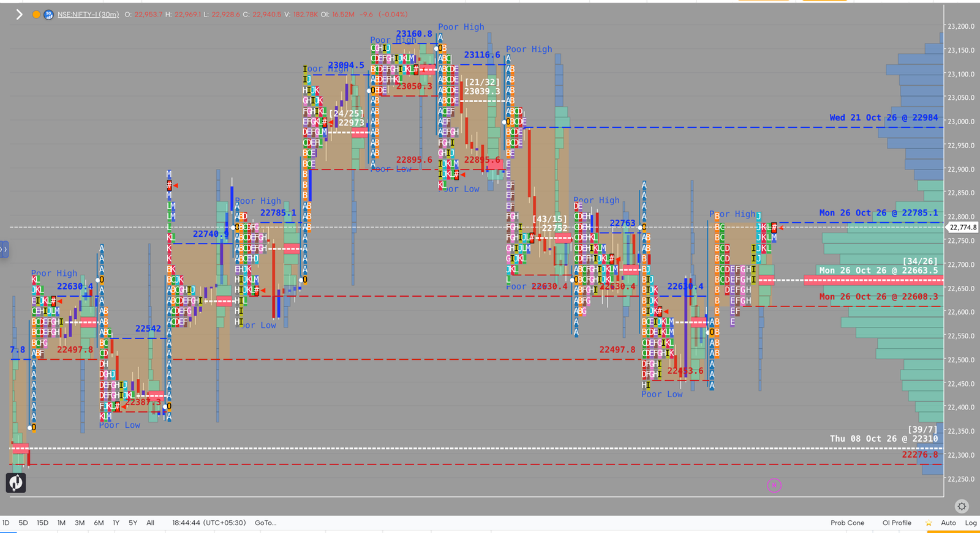Click the candlestick logo icon at chart bottom-left

point(16,483)
